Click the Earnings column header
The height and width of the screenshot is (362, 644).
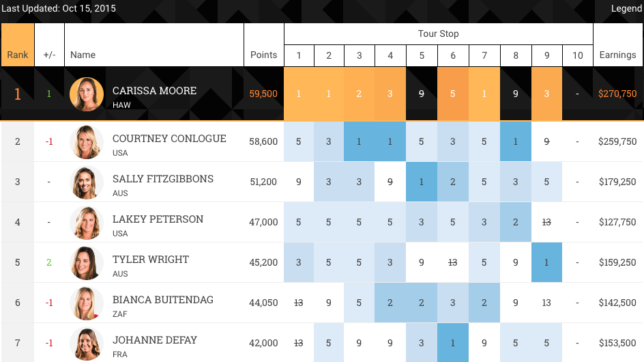(x=617, y=55)
